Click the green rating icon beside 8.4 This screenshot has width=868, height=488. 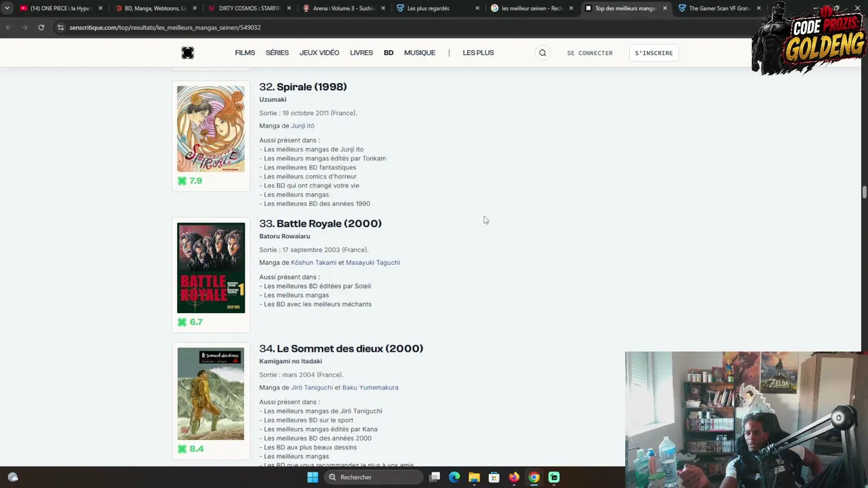182,449
